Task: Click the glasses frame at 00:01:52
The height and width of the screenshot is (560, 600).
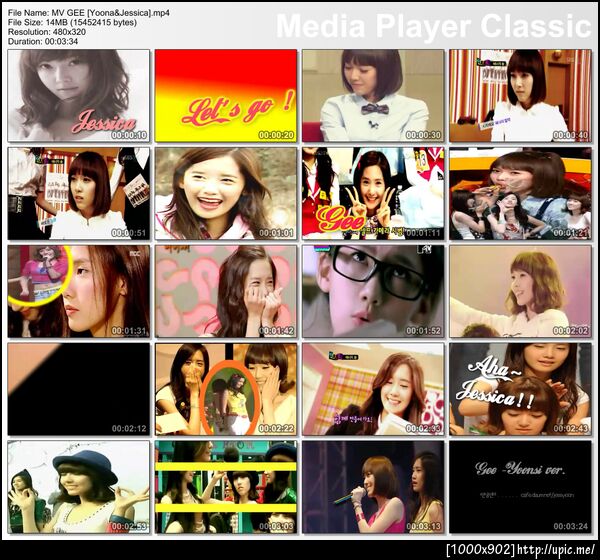Action: pyautogui.click(x=373, y=291)
